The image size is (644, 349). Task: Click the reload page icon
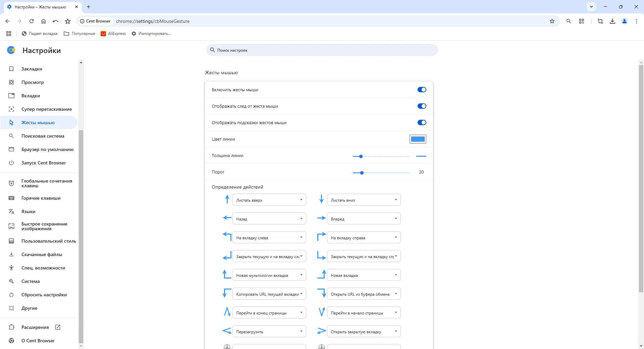click(32, 21)
